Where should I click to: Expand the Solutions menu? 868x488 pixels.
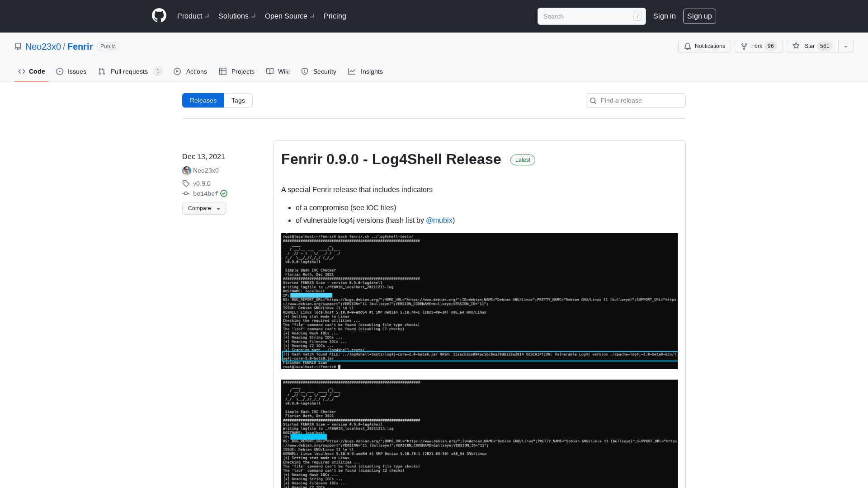coord(237,16)
